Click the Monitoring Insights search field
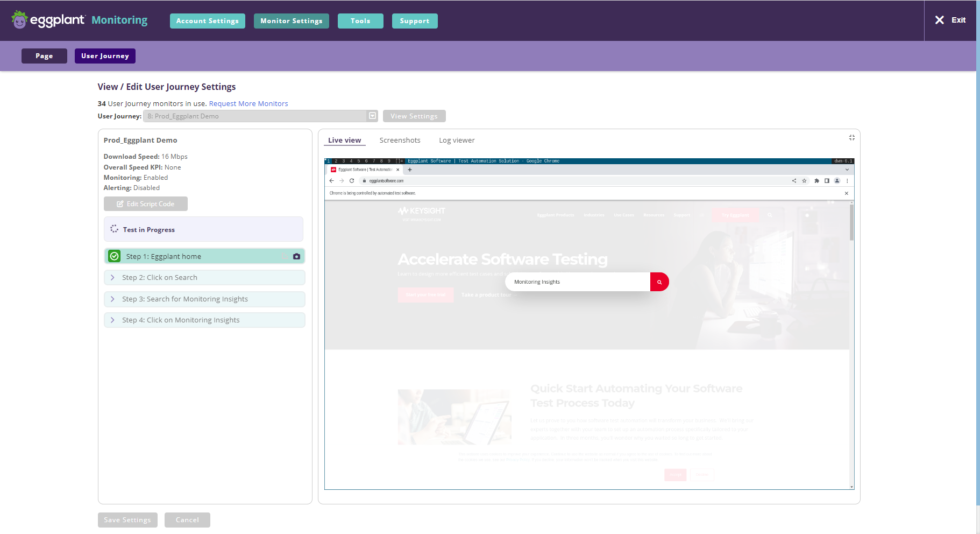 pyautogui.click(x=578, y=282)
